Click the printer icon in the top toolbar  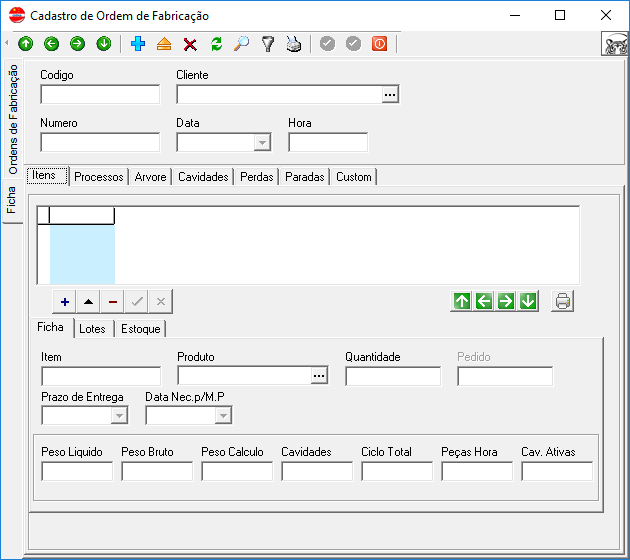(294, 44)
